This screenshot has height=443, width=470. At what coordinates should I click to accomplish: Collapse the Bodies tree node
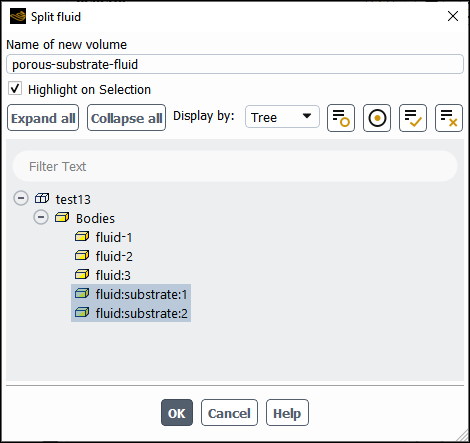(x=41, y=217)
